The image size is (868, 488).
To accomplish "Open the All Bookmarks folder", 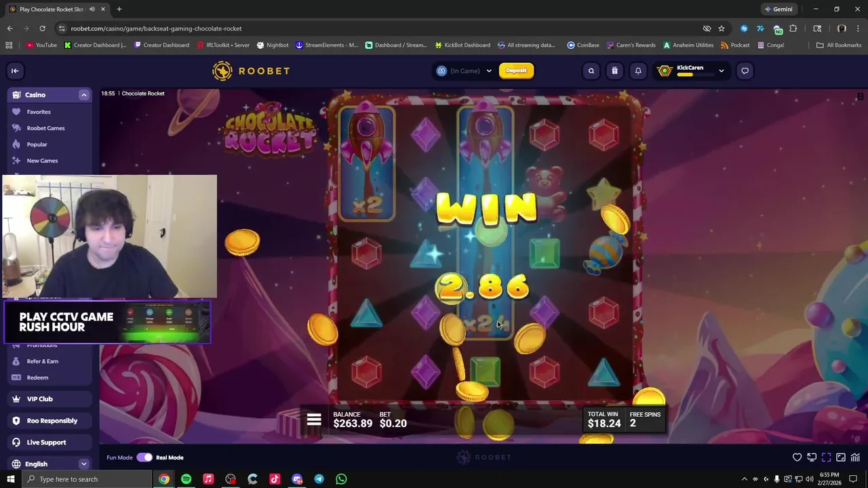I will click(x=839, y=45).
